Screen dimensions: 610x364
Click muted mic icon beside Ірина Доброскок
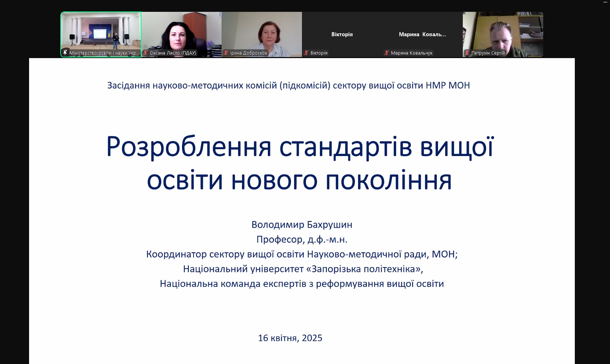pos(226,53)
